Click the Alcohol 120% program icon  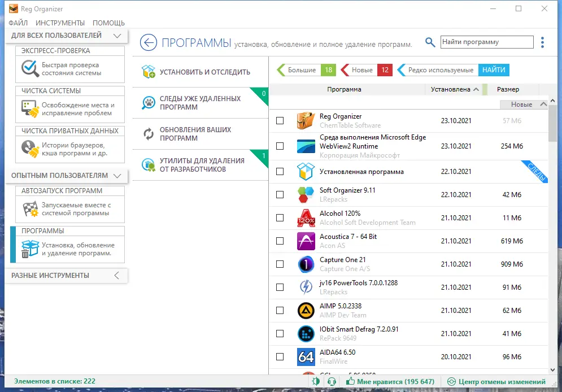[x=306, y=218]
